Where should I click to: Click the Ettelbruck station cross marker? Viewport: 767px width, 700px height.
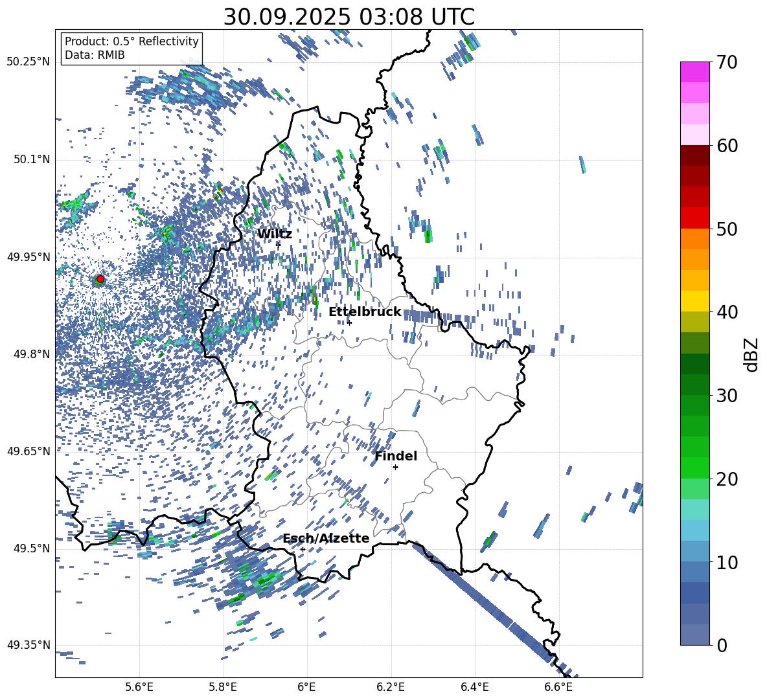tap(349, 322)
